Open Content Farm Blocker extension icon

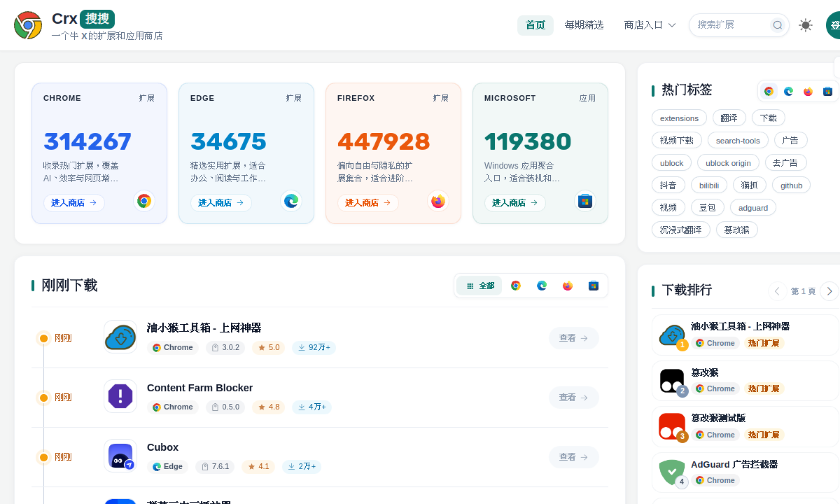(x=120, y=396)
